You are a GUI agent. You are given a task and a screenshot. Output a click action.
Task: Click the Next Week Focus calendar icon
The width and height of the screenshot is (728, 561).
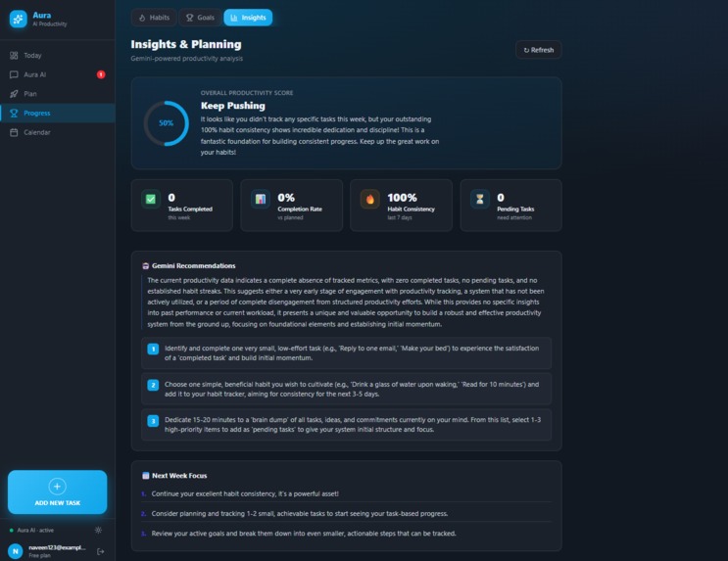click(x=145, y=476)
